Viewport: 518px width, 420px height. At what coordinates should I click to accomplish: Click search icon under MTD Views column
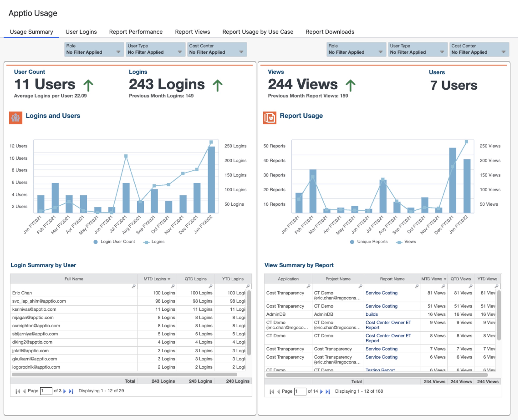click(x=443, y=286)
